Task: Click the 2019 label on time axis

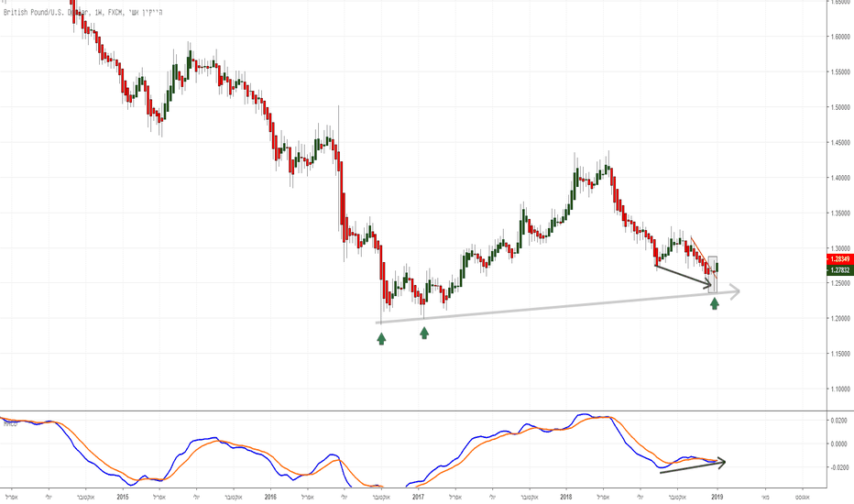Action: (x=717, y=497)
